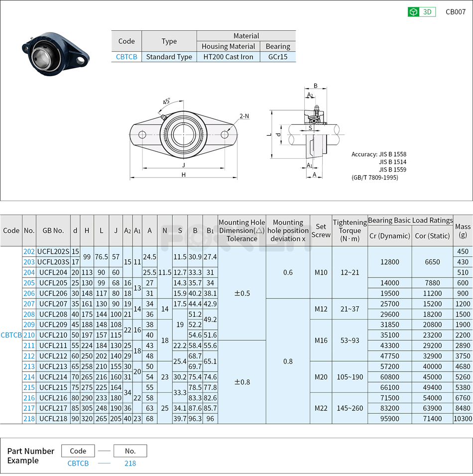Choose part No. 205 in the table
This screenshot has height=476, width=473.
(29, 283)
